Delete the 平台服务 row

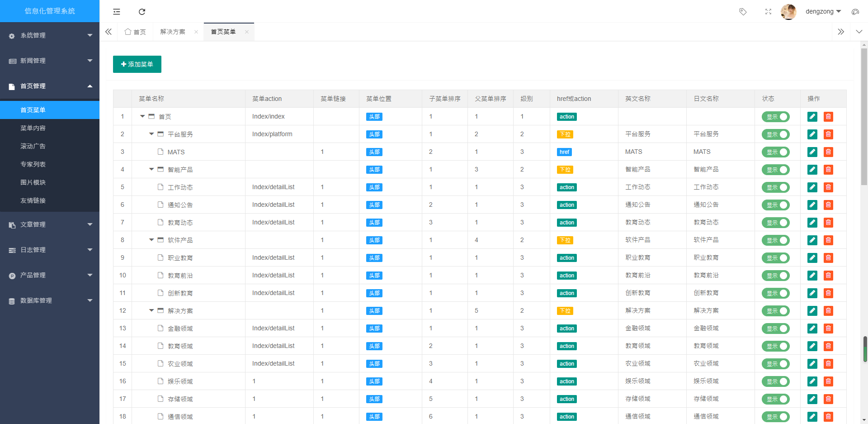[828, 134]
